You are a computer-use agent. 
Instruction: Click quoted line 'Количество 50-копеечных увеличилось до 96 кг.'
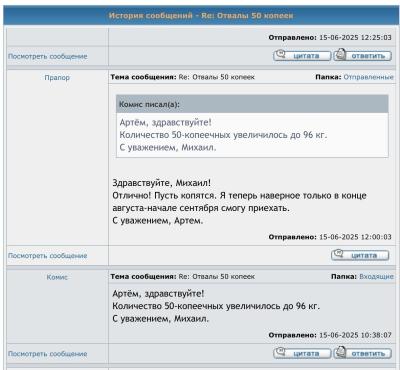[x=223, y=135]
